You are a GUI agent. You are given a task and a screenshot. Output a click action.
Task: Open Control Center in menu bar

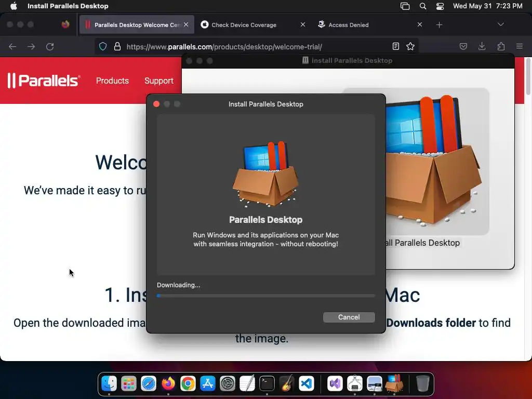coord(440,6)
